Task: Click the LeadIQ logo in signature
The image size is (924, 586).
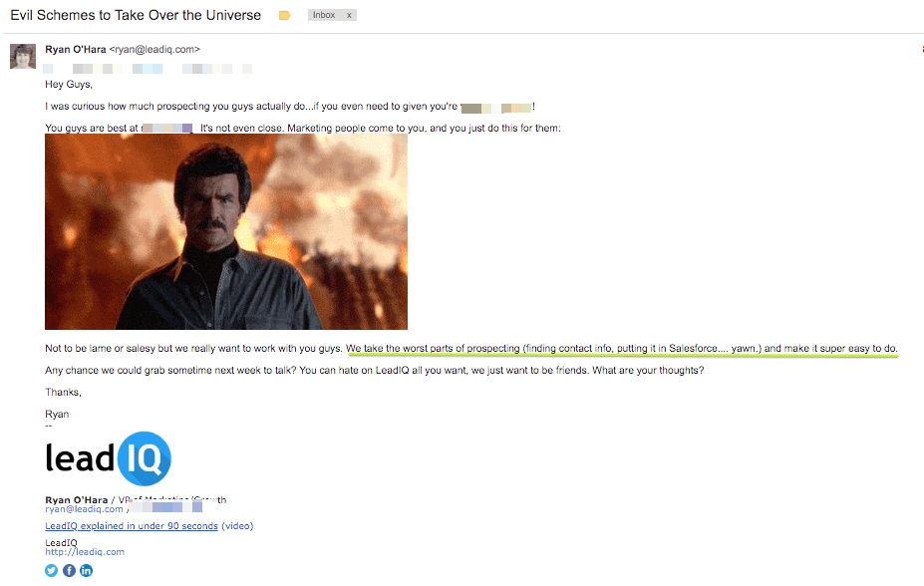Action: (109, 458)
